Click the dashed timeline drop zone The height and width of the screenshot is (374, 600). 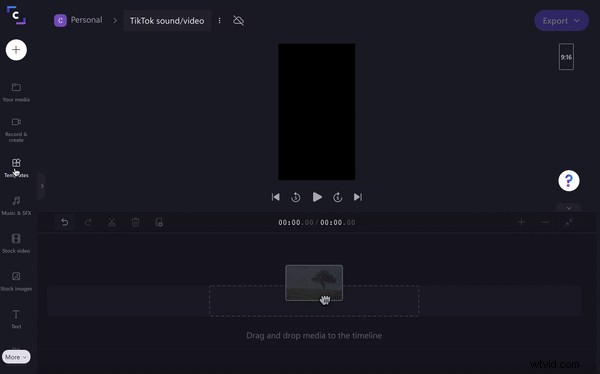314,301
